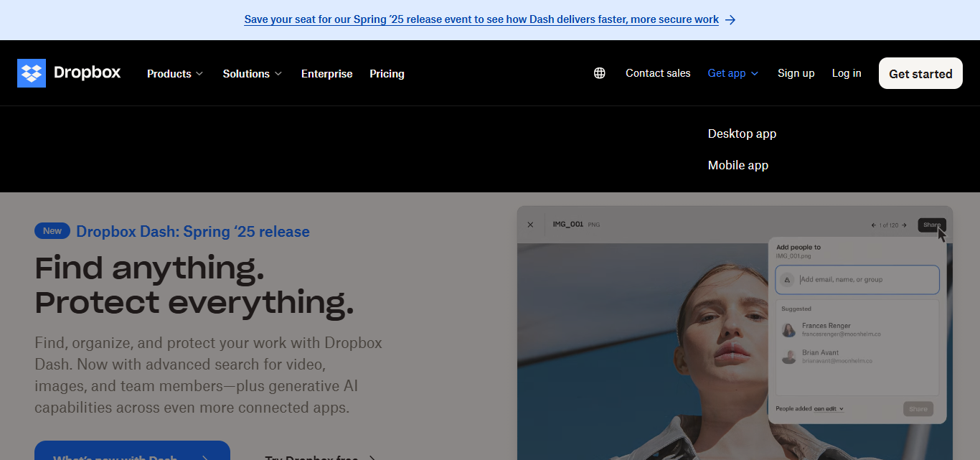The width and height of the screenshot is (980, 460).
Task: Click previous image arrow beside 1 of 120
Action: pyautogui.click(x=874, y=225)
